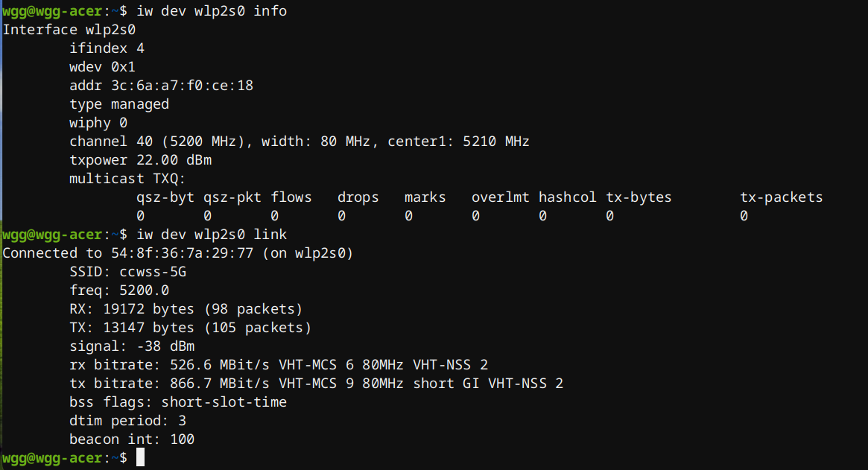Viewport: 868px width, 470px height.
Task: Click the SSID name ccwss-5G
Action: pyautogui.click(x=153, y=272)
